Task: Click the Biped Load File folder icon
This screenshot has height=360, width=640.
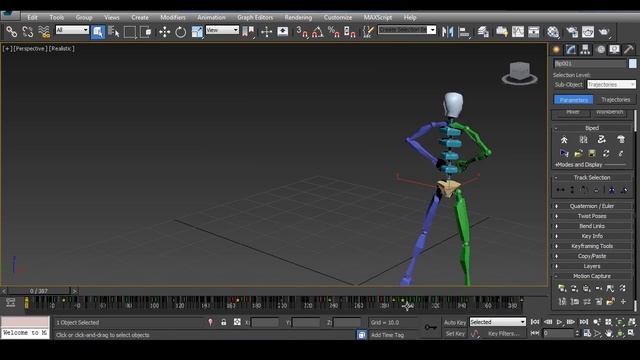Action: (x=578, y=153)
